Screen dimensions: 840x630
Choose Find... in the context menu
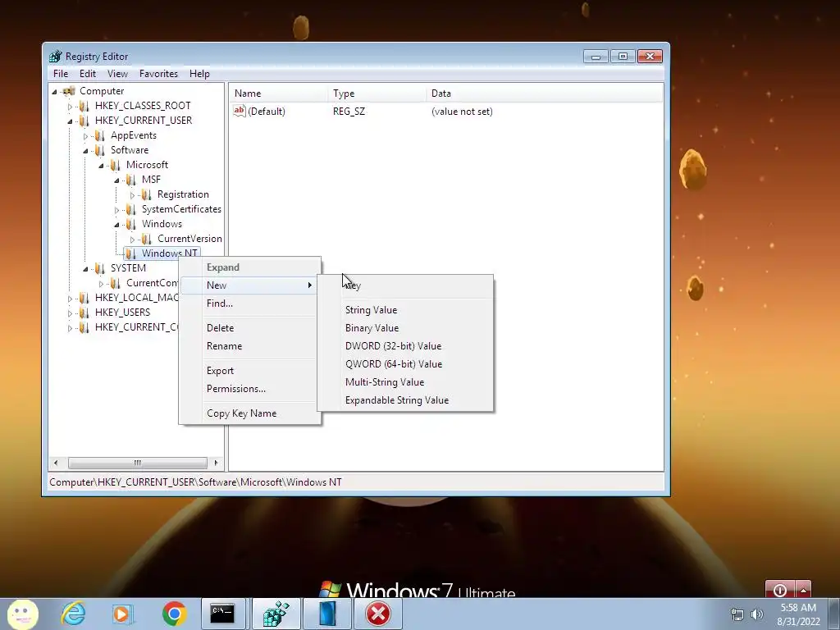coord(249,304)
